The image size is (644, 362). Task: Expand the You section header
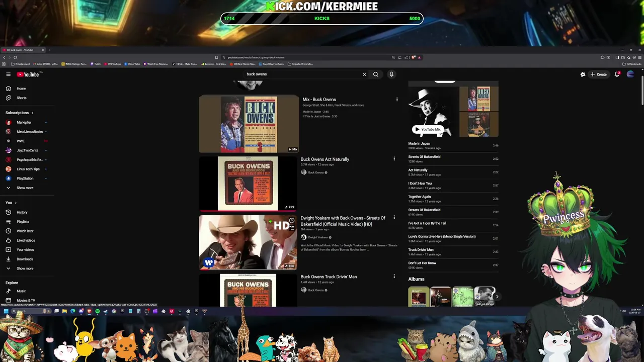coord(11,203)
